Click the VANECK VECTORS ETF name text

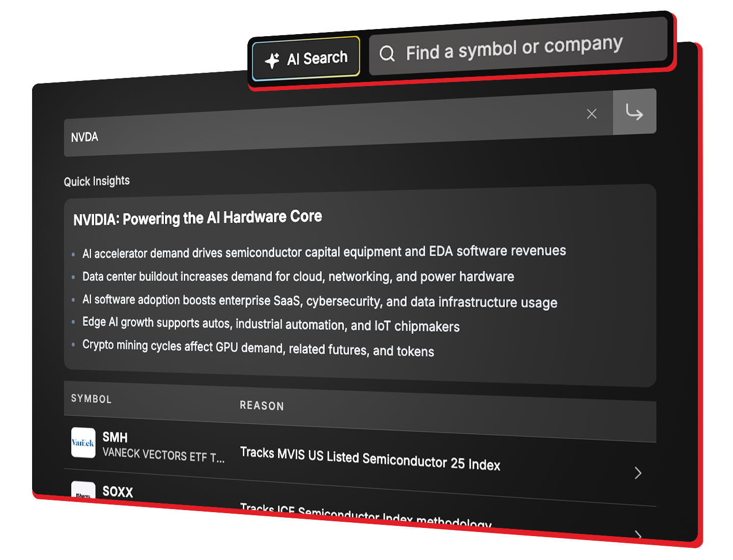[x=163, y=455]
